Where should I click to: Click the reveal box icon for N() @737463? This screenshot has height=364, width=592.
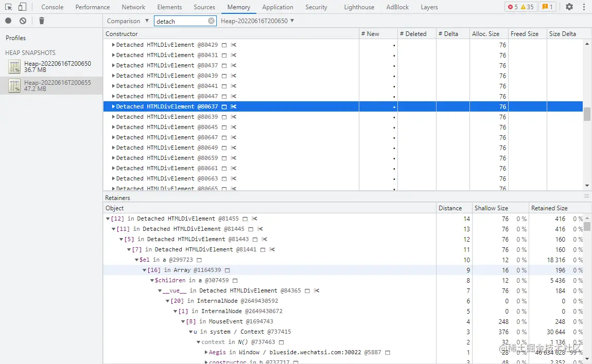coord(281,342)
